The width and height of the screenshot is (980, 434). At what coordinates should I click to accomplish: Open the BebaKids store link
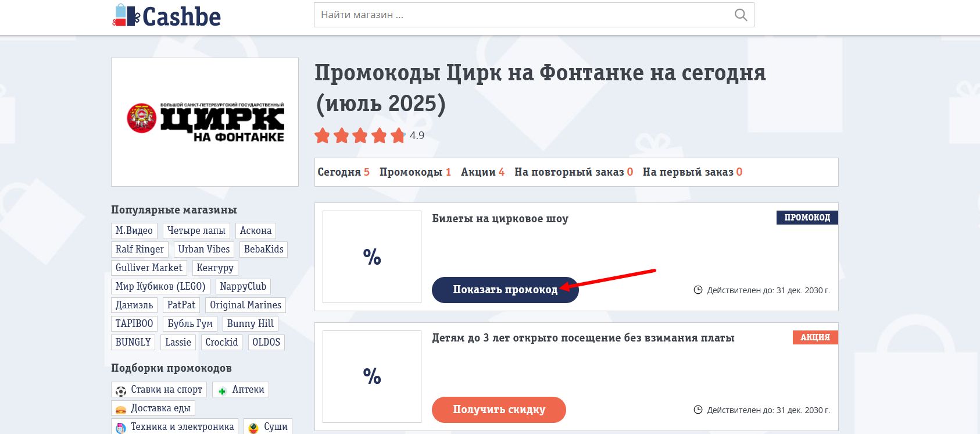coord(264,250)
